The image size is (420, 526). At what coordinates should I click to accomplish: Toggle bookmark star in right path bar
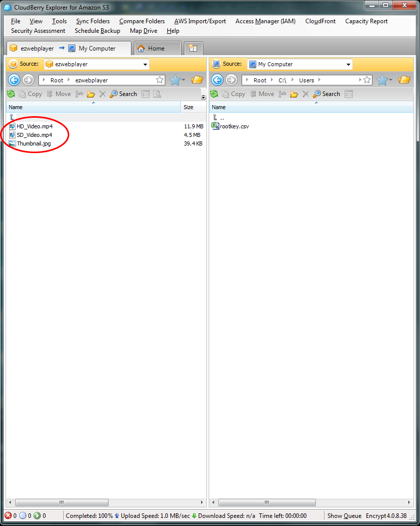click(367, 80)
